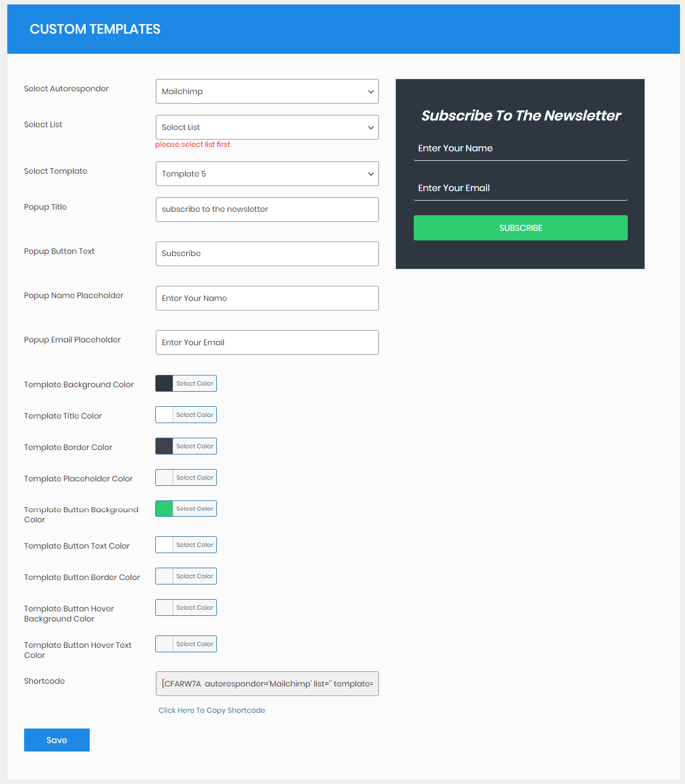Open the Select Template dropdown showing Template 5
The width and height of the screenshot is (685, 784).
pos(267,174)
